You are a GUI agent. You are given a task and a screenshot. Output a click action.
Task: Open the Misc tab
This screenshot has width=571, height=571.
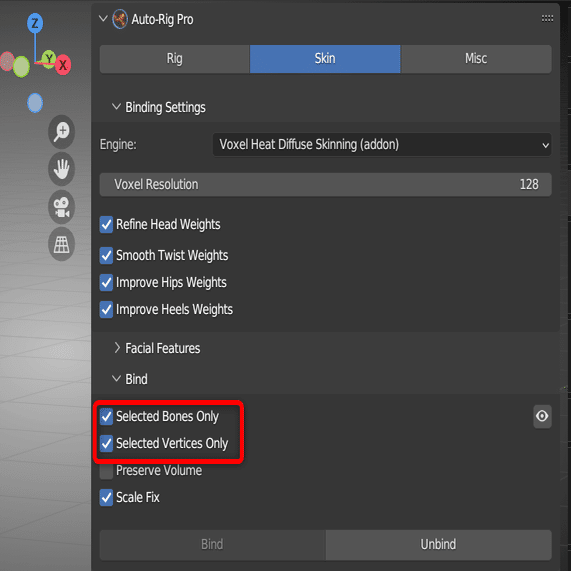(476, 59)
